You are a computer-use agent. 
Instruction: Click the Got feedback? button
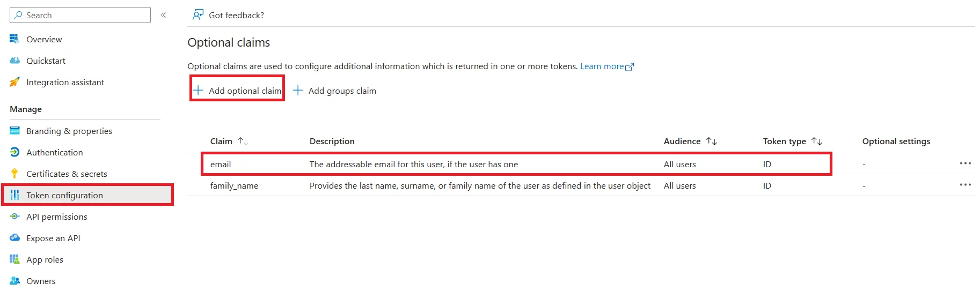(229, 15)
